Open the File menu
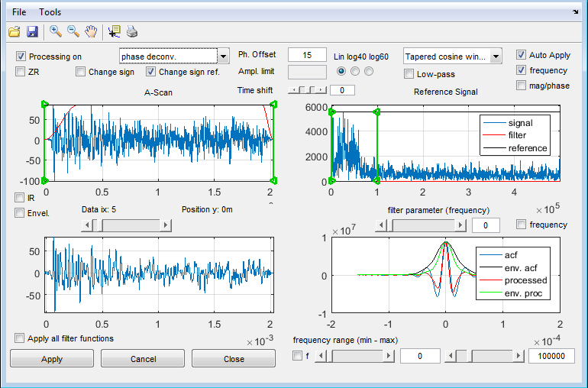588x388 pixels. (19, 12)
